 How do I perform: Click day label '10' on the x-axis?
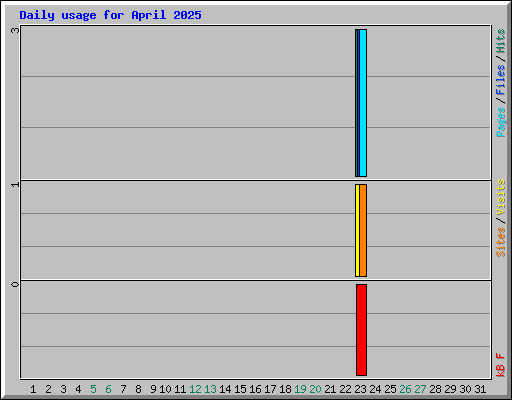pyautogui.click(x=165, y=389)
